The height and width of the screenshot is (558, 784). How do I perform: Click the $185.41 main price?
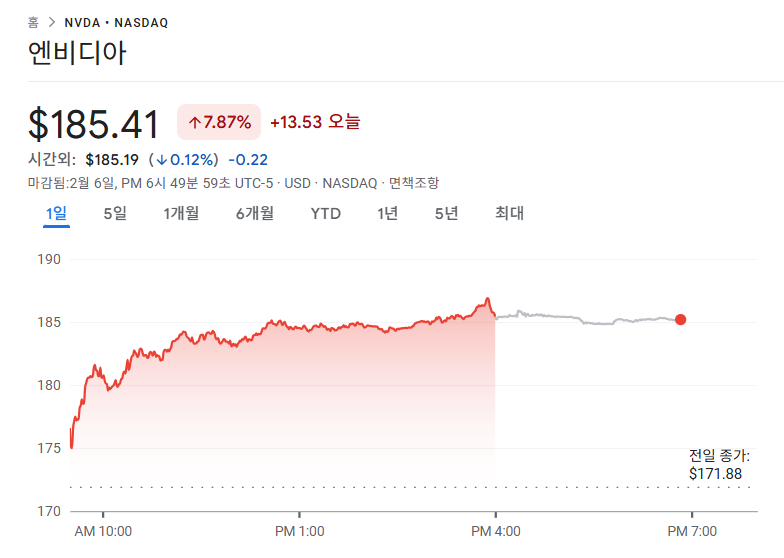coord(94,125)
